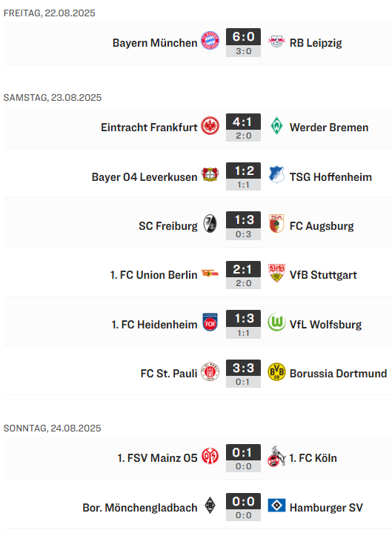Open the 0:1 Mainz vs Köln score
The width and height of the screenshot is (392, 536).
[243, 453]
